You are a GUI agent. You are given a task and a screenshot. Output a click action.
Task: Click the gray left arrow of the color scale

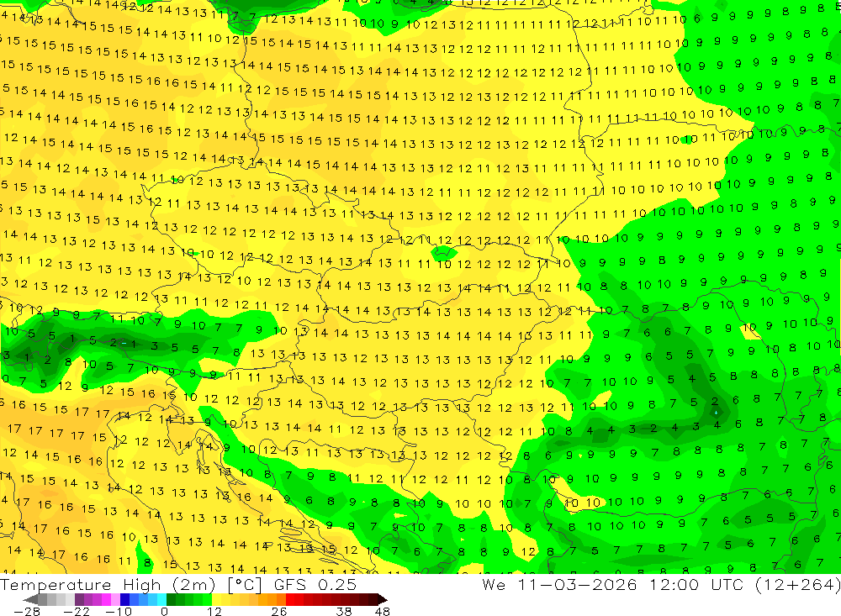[x=30, y=600]
